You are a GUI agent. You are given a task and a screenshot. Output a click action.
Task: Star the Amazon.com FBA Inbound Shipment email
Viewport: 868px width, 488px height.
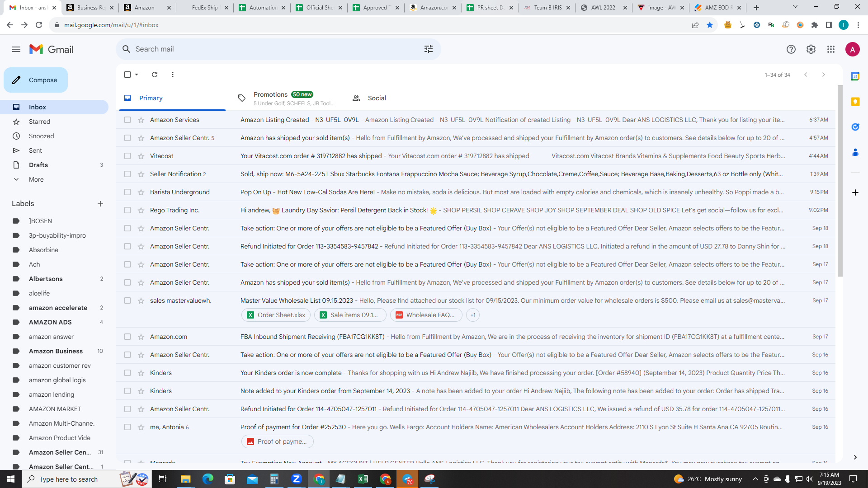tap(141, 337)
